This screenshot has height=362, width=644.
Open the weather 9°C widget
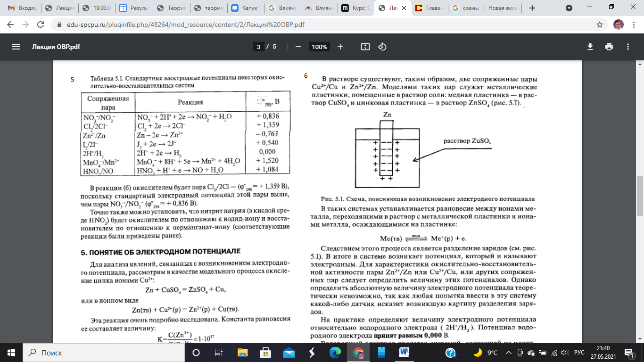486,352
